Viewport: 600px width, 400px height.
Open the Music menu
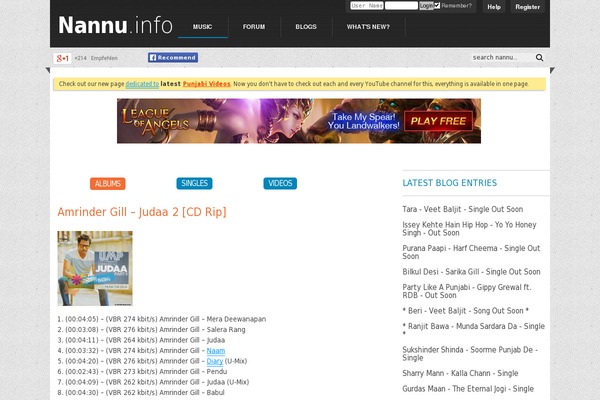click(202, 27)
